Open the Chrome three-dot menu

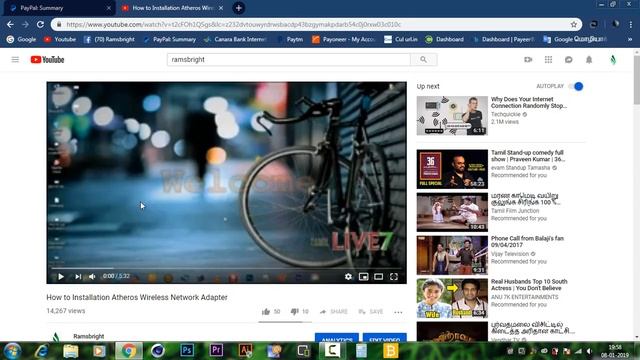(631, 24)
